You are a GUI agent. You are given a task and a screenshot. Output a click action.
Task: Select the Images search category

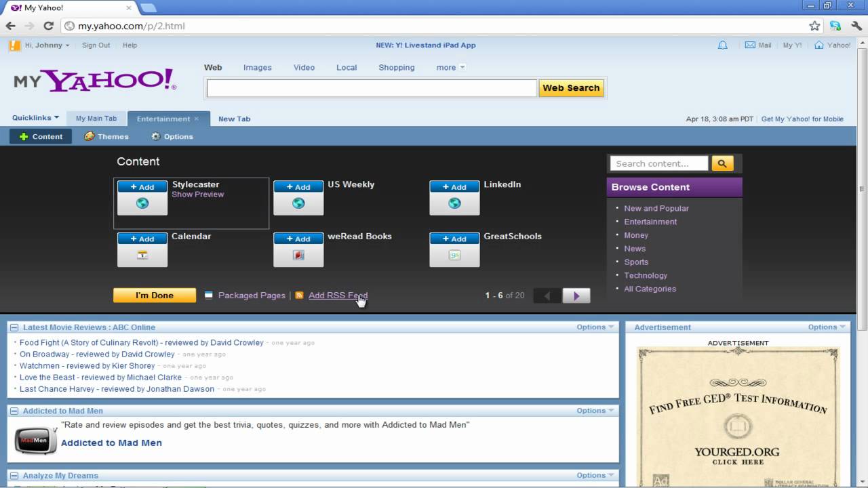pyautogui.click(x=258, y=67)
